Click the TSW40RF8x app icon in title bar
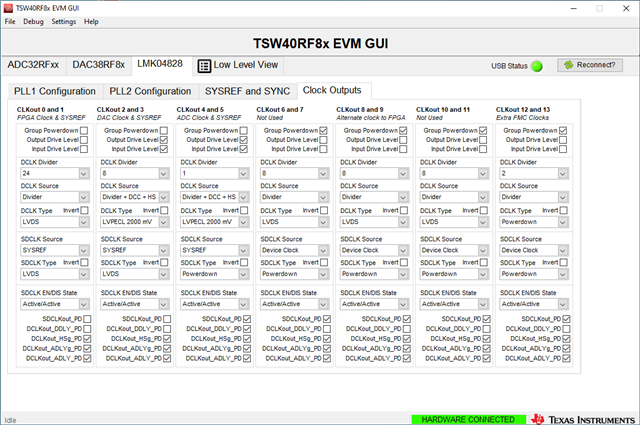 point(8,8)
